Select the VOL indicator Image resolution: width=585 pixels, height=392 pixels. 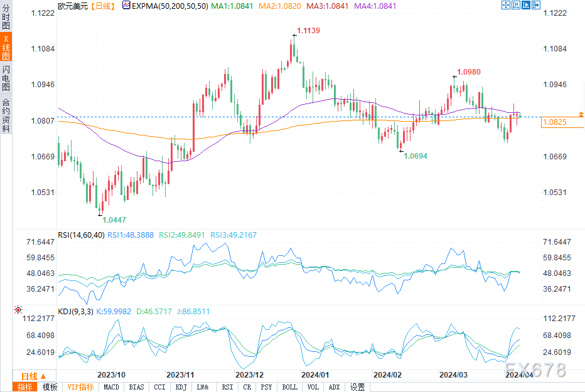point(313,387)
